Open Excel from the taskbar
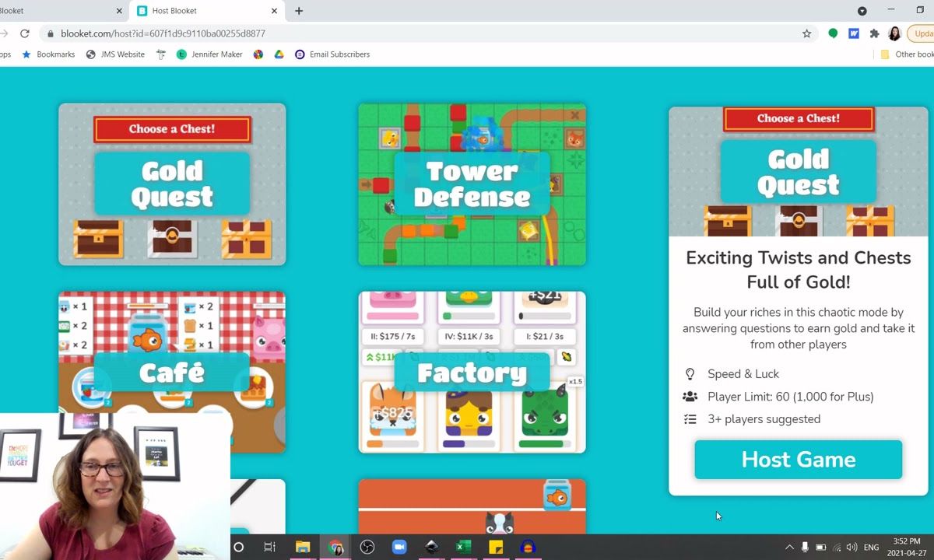Viewport: 934px width, 560px height. coord(463,547)
